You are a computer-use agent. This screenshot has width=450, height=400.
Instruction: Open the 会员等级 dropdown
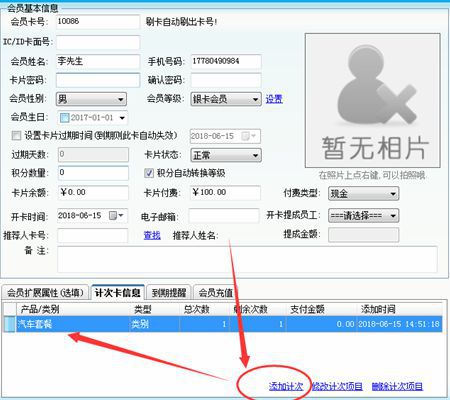(x=226, y=99)
